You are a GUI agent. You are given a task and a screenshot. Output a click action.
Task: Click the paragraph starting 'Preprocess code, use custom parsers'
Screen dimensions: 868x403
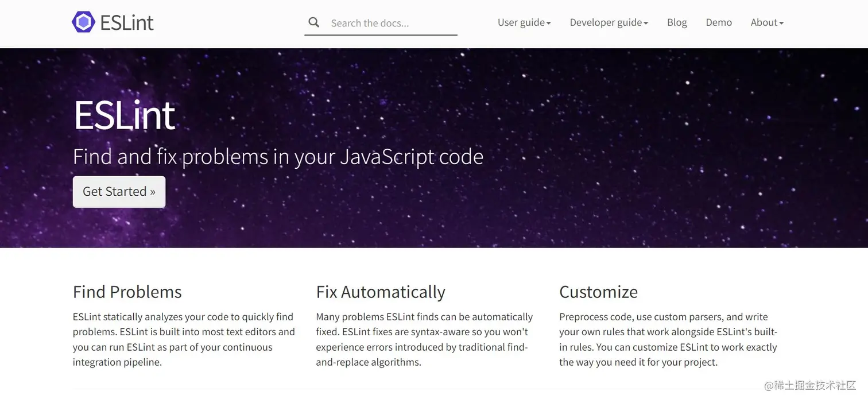(x=668, y=339)
